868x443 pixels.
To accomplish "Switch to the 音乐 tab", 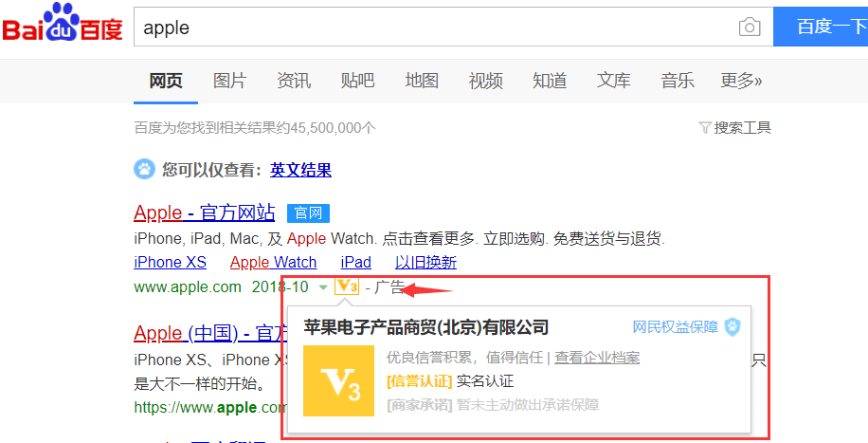I will tap(678, 81).
